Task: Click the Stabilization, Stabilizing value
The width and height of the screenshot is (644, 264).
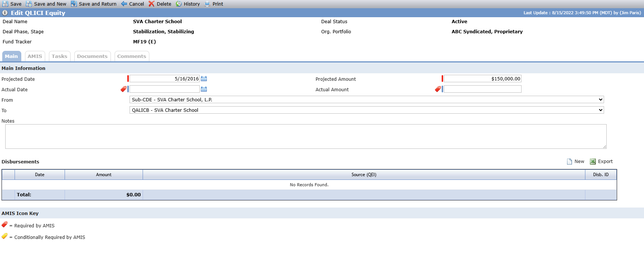Action: click(164, 32)
